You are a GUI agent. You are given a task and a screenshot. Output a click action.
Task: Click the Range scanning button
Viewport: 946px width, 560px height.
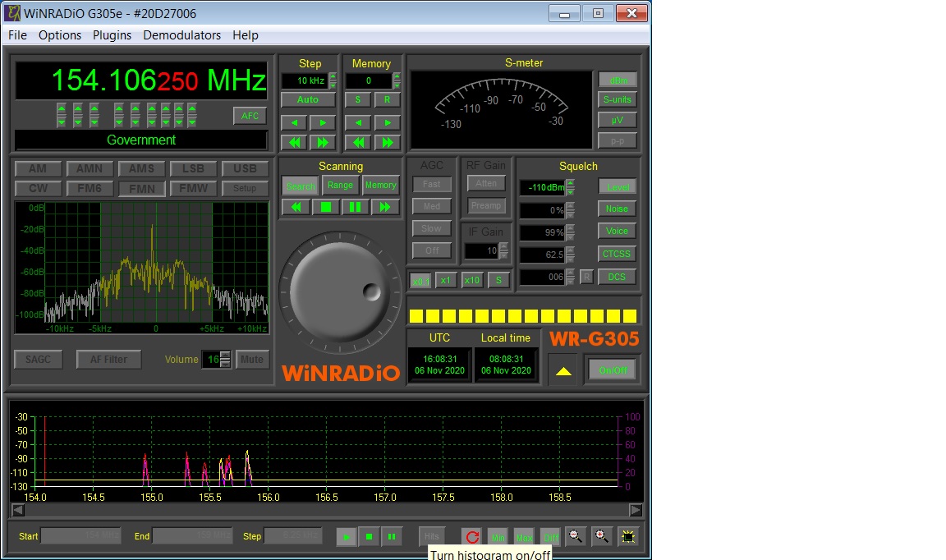point(340,186)
